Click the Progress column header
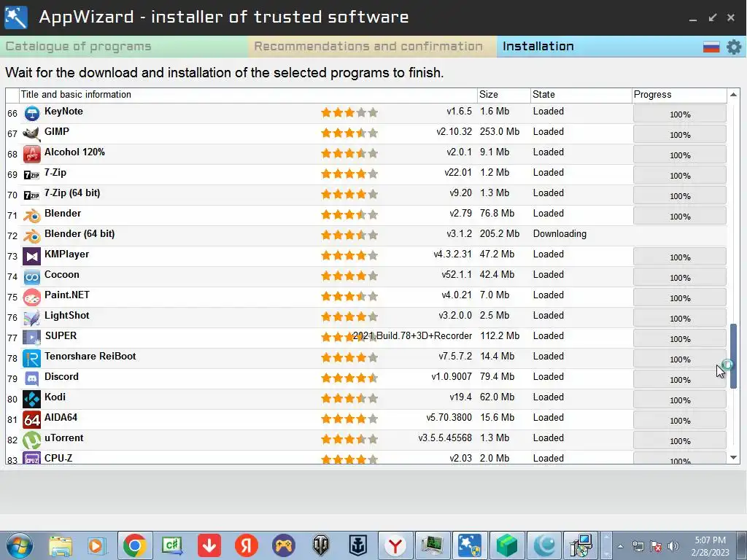This screenshot has height=560, width=747. point(679,94)
